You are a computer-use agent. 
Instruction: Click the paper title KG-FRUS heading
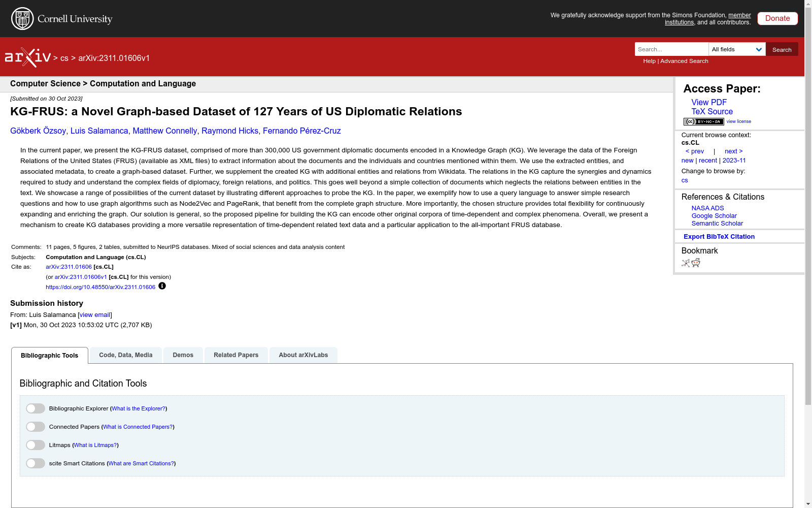point(236,112)
